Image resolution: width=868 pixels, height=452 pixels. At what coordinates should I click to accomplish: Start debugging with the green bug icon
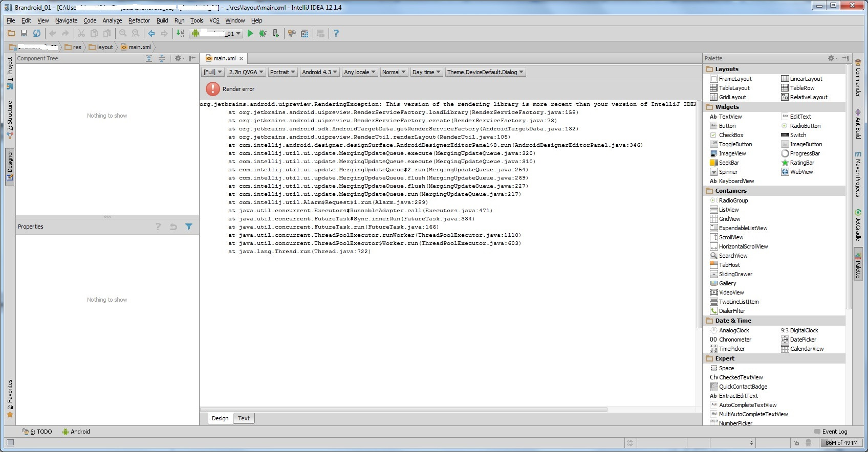(x=263, y=33)
